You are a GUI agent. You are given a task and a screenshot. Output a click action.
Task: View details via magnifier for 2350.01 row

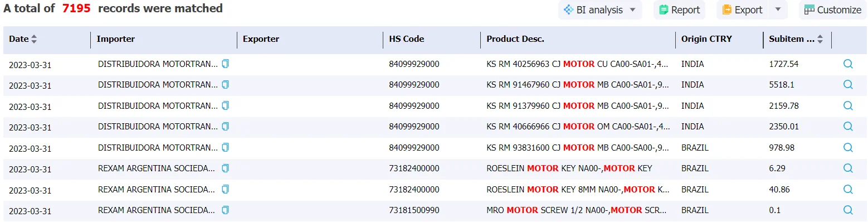tap(848, 127)
